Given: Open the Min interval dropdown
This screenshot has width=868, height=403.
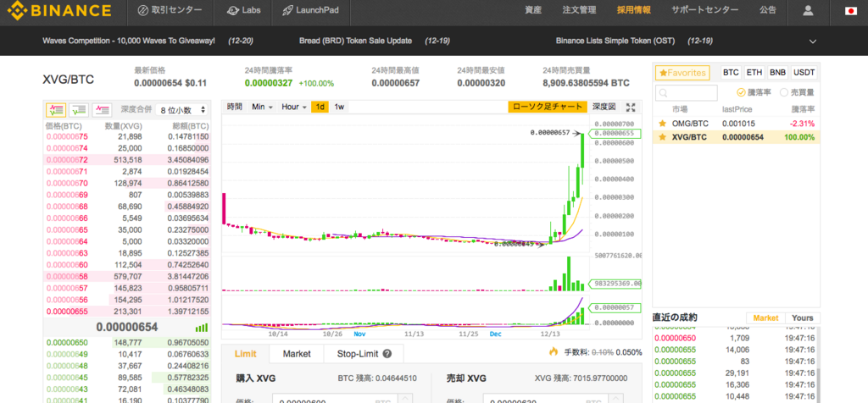Looking at the screenshot, I should click(x=263, y=107).
